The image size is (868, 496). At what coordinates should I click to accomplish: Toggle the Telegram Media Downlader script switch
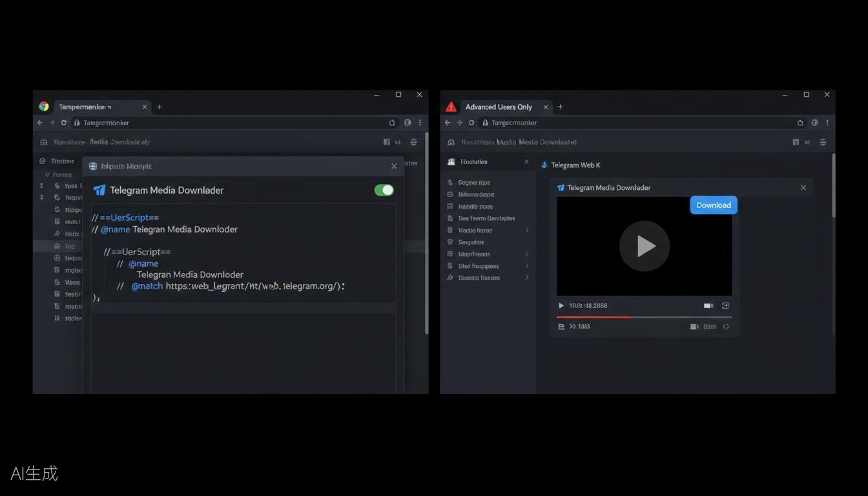384,190
